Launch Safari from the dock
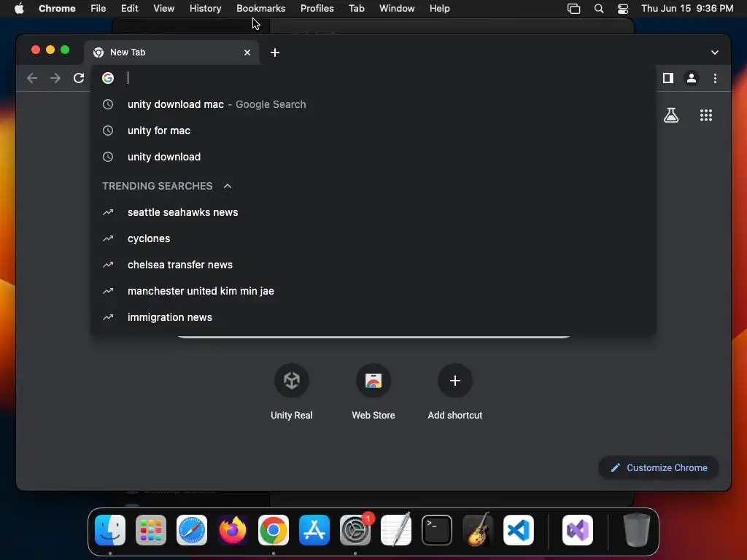This screenshot has width=747, height=560. click(192, 530)
